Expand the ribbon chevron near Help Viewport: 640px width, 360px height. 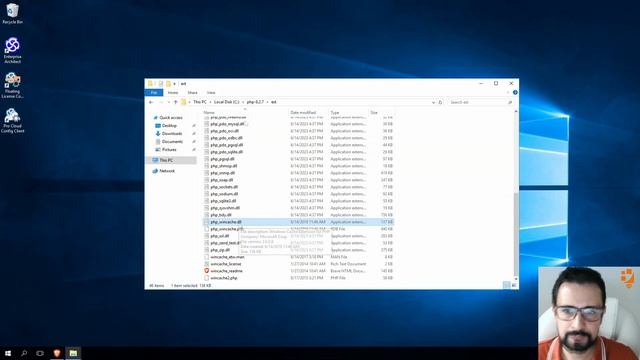[x=508, y=93]
